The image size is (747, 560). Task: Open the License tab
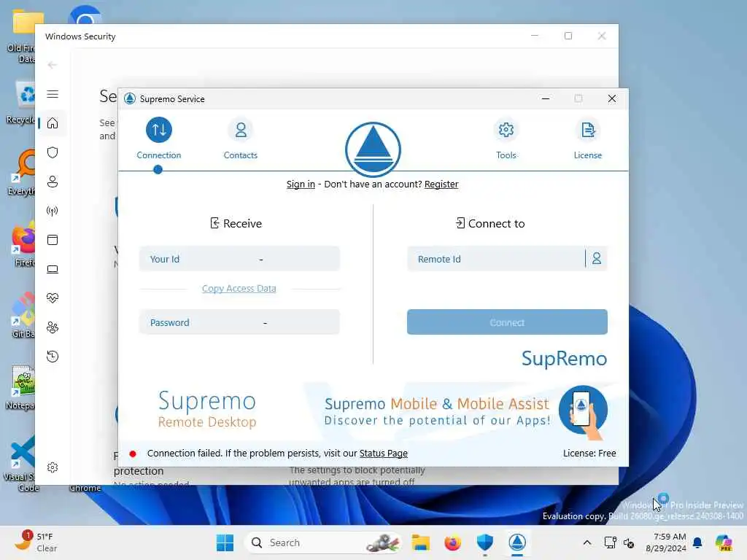click(x=588, y=139)
